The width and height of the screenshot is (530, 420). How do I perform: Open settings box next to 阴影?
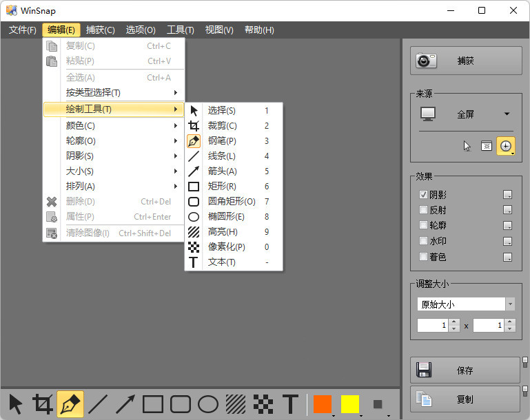[x=507, y=194]
